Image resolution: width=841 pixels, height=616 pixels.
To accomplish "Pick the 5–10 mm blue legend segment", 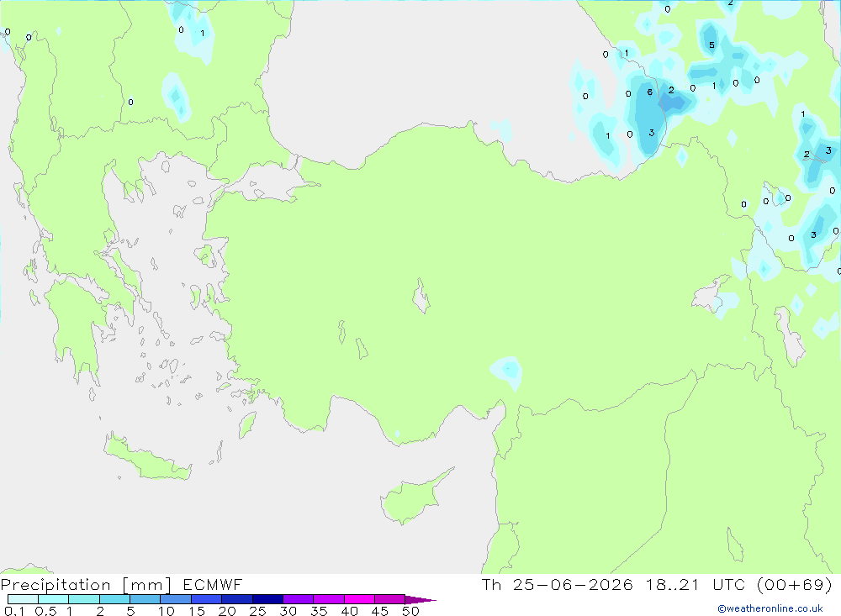I will [145, 599].
